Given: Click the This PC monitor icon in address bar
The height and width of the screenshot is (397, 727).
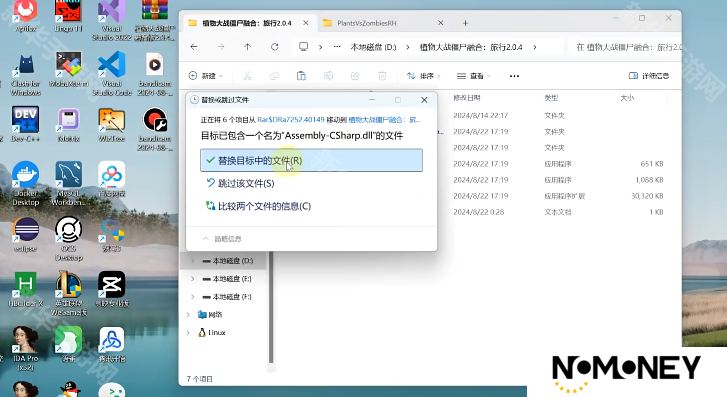Looking at the screenshot, I should 304,47.
